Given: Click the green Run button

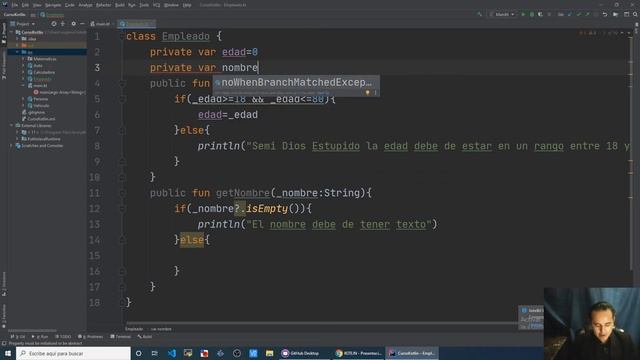Looking at the screenshot, I should (523, 14).
